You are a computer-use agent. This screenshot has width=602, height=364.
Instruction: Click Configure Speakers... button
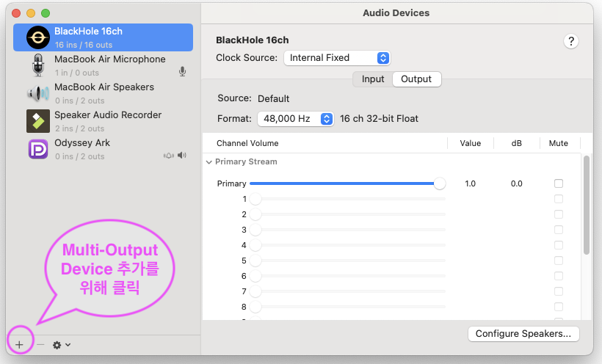[523, 334]
